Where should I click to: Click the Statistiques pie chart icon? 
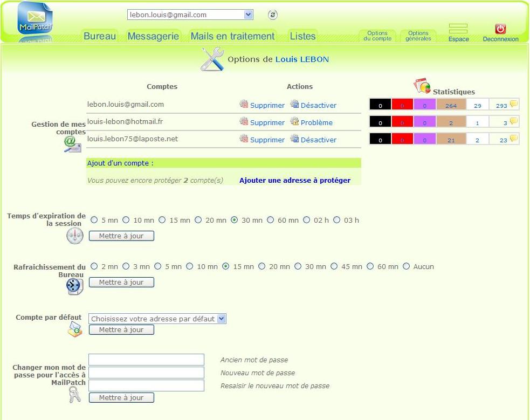click(422, 86)
